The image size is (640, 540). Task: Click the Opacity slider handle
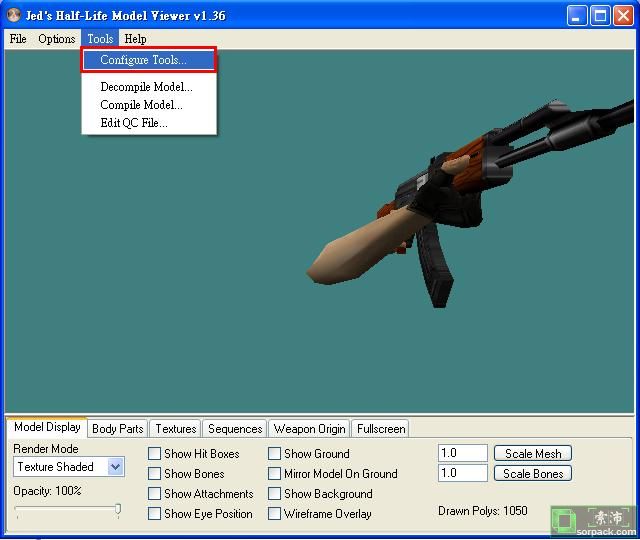point(118,509)
